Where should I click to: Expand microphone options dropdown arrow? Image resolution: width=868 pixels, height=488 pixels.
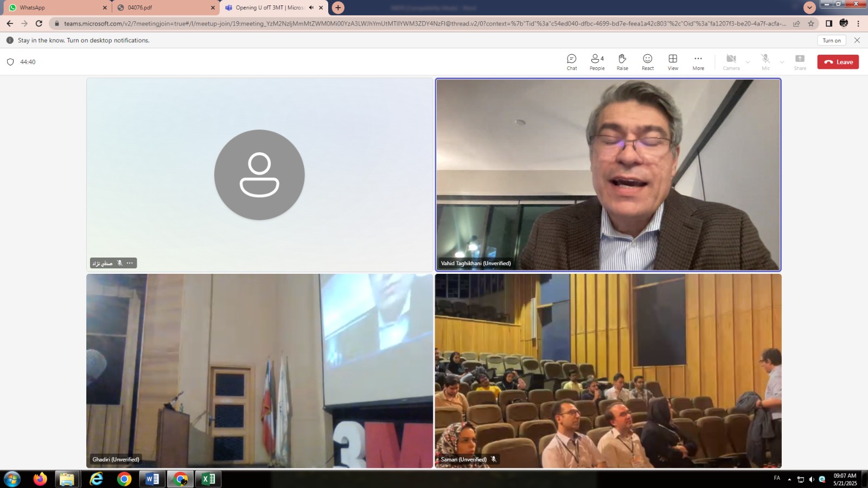click(782, 62)
